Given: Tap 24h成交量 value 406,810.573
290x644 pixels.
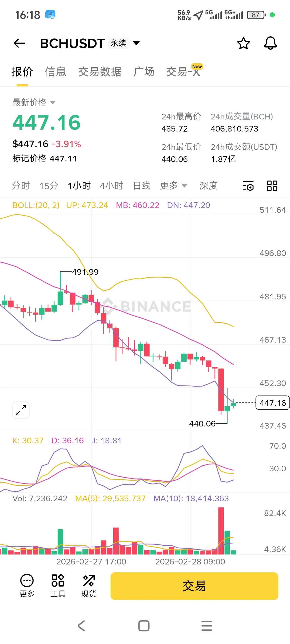Looking at the screenshot, I should (234, 129).
